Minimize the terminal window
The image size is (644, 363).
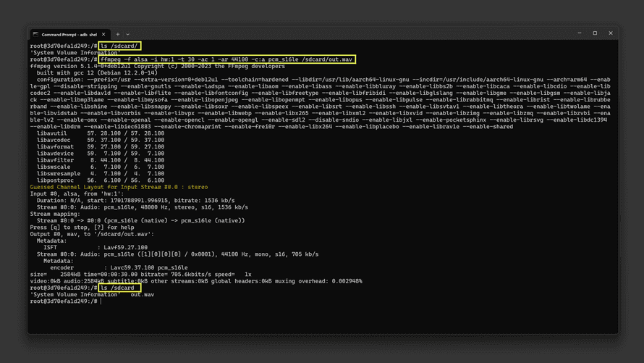tap(579, 33)
